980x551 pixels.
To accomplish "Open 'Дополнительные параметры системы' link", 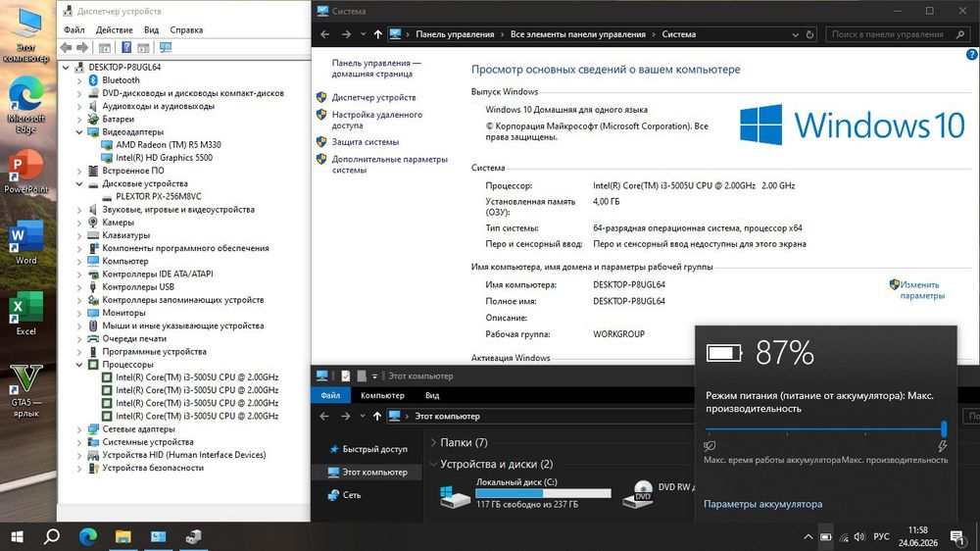I will pyautogui.click(x=389, y=165).
